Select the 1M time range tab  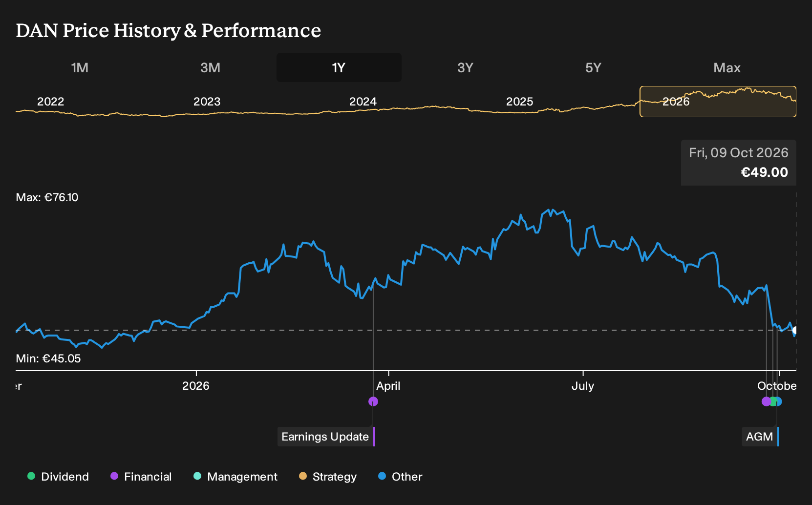tap(80, 67)
